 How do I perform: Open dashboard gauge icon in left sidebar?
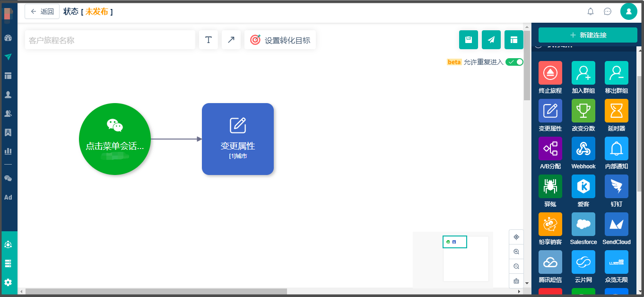coord(8,38)
